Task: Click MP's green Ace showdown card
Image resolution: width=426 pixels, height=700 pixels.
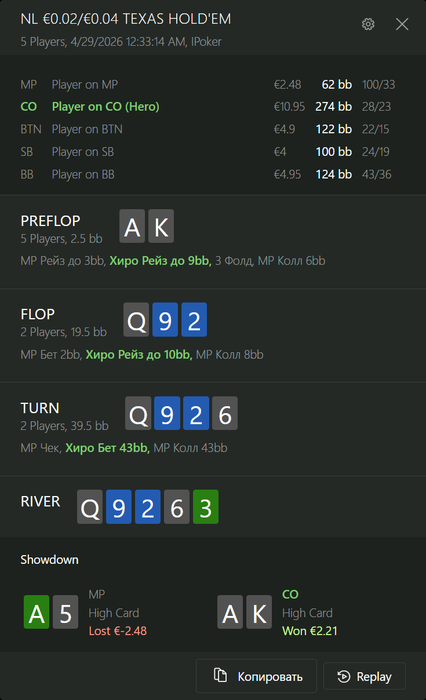Action: click(x=37, y=612)
